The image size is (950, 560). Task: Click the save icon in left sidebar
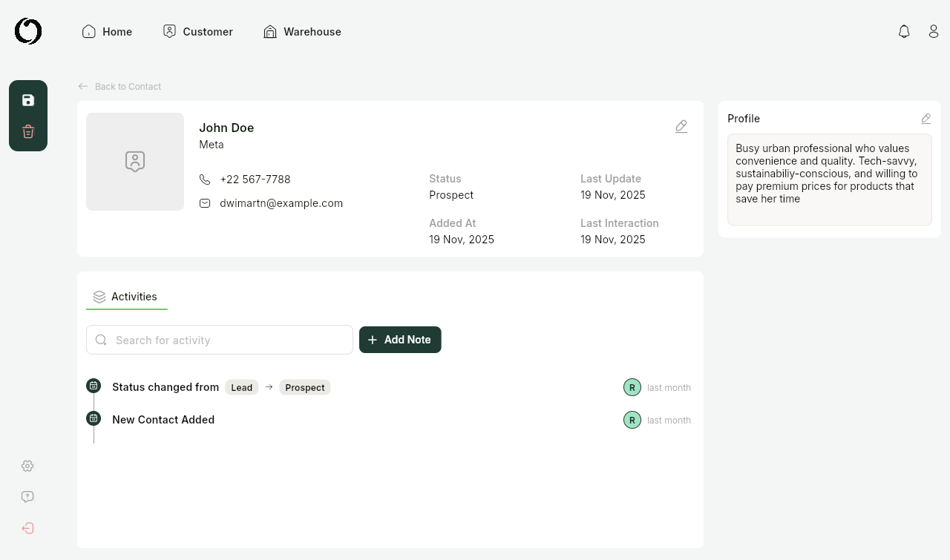pyautogui.click(x=28, y=100)
